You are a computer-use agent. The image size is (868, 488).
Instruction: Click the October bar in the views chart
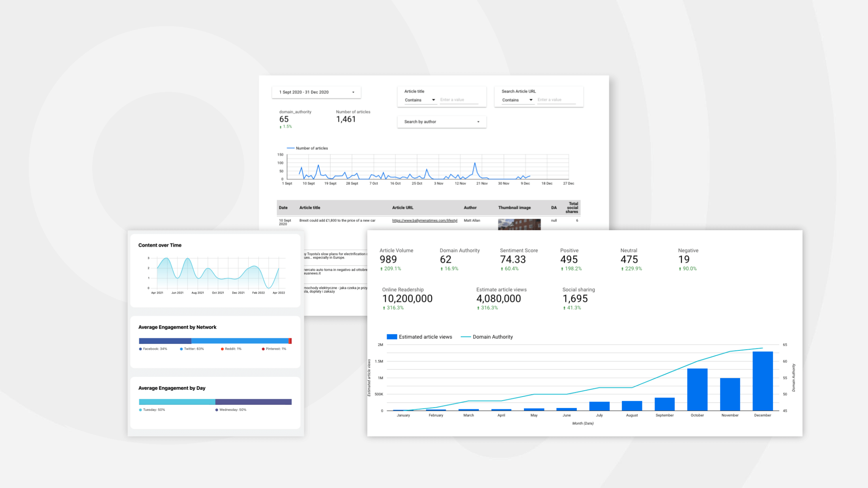click(x=697, y=389)
